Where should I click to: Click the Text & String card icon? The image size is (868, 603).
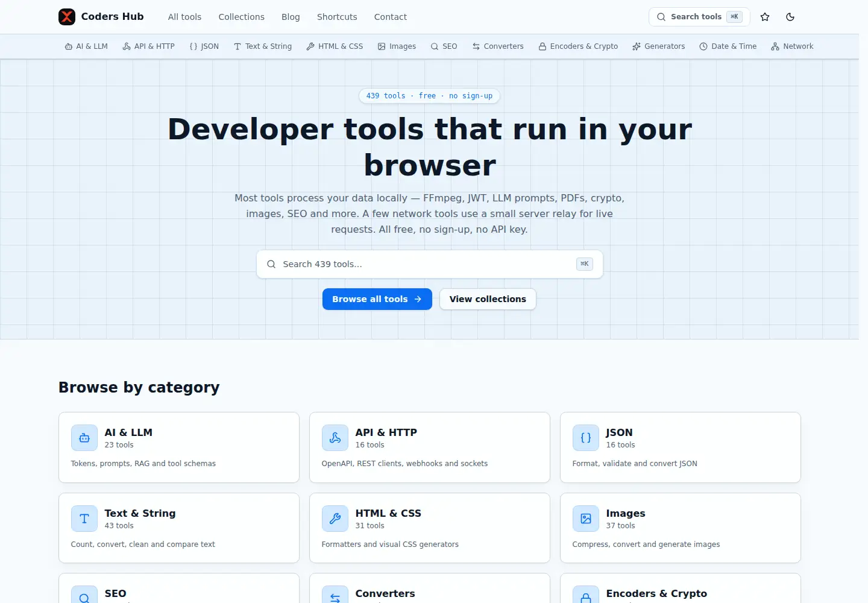coord(84,519)
